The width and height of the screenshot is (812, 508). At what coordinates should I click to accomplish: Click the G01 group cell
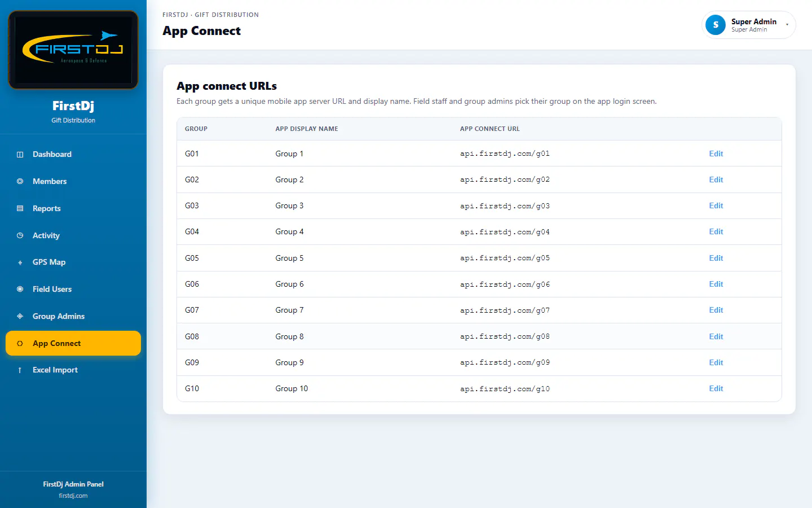pos(192,154)
